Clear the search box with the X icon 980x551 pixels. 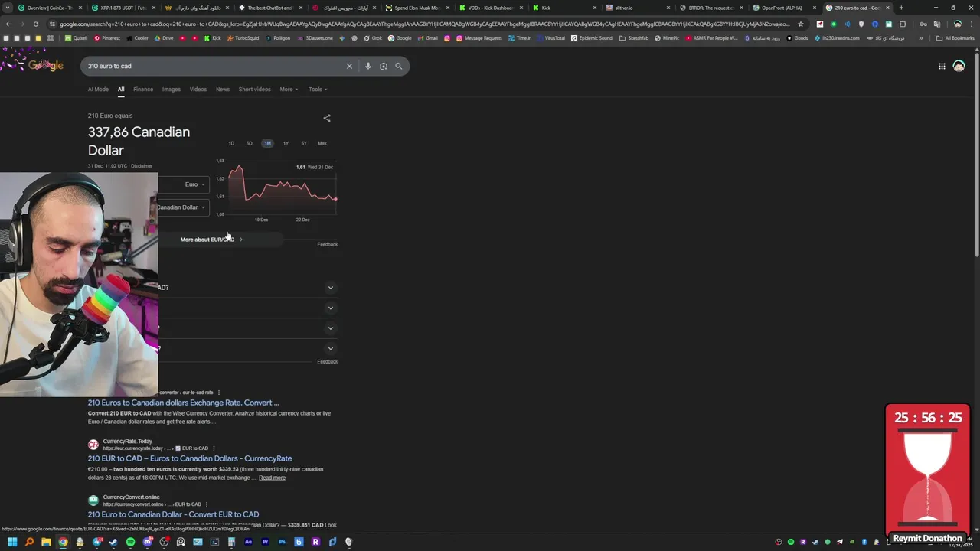point(349,66)
